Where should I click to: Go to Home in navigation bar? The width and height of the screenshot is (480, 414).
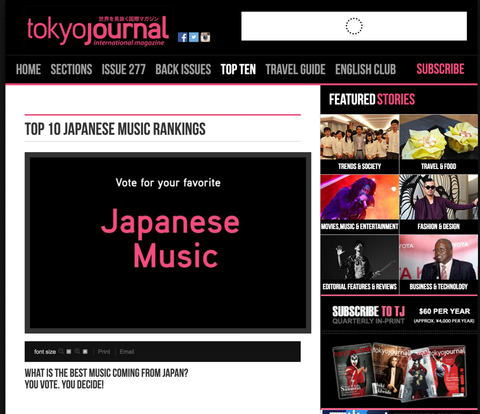click(x=28, y=69)
